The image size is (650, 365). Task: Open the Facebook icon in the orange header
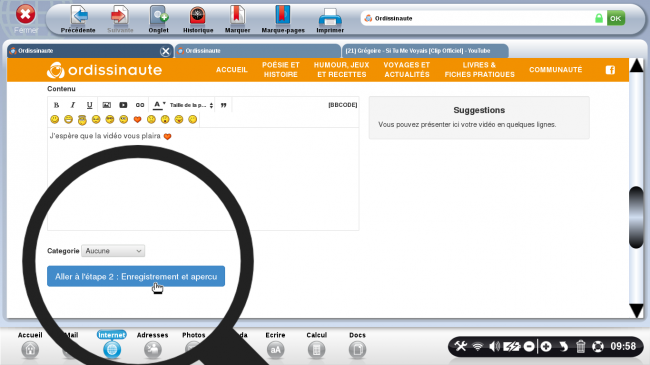click(610, 70)
